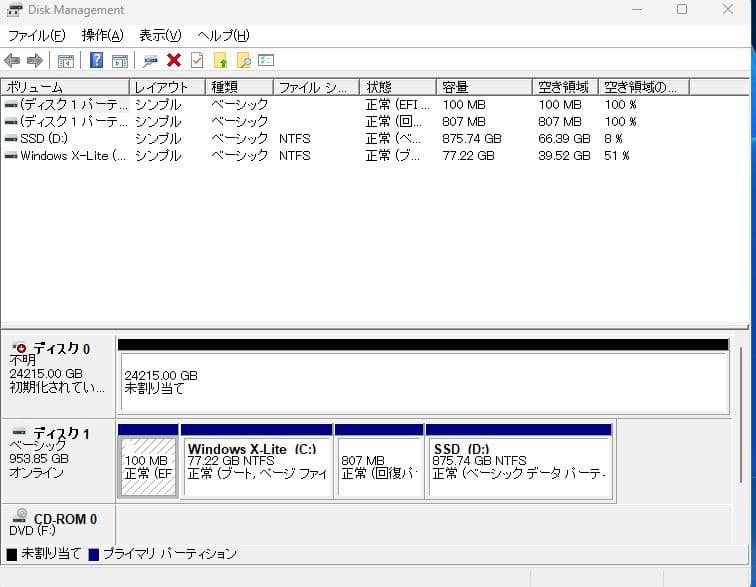756x587 pixels.
Task: Select the SSD (D:) partition block
Action: pyautogui.click(x=519, y=462)
